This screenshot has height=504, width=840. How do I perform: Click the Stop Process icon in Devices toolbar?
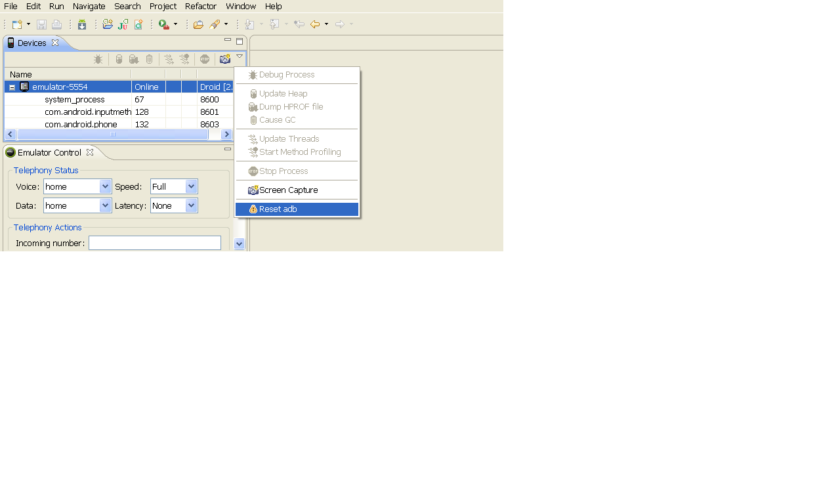pos(205,59)
